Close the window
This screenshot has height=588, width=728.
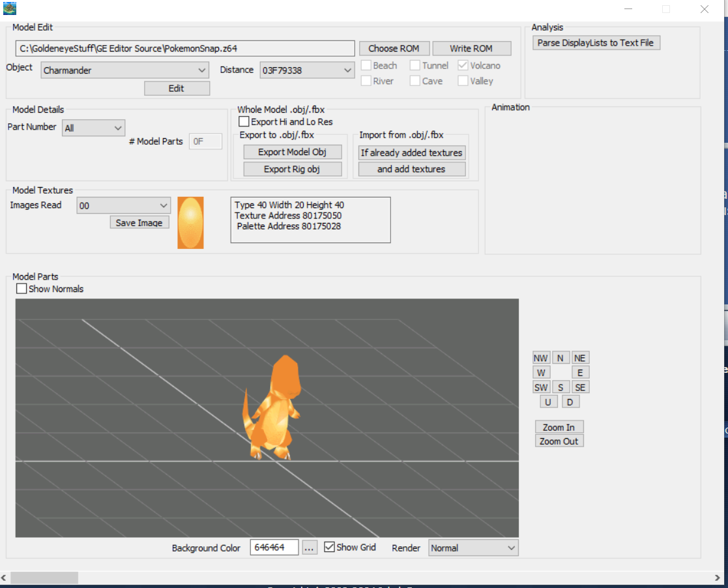[705, 9]
